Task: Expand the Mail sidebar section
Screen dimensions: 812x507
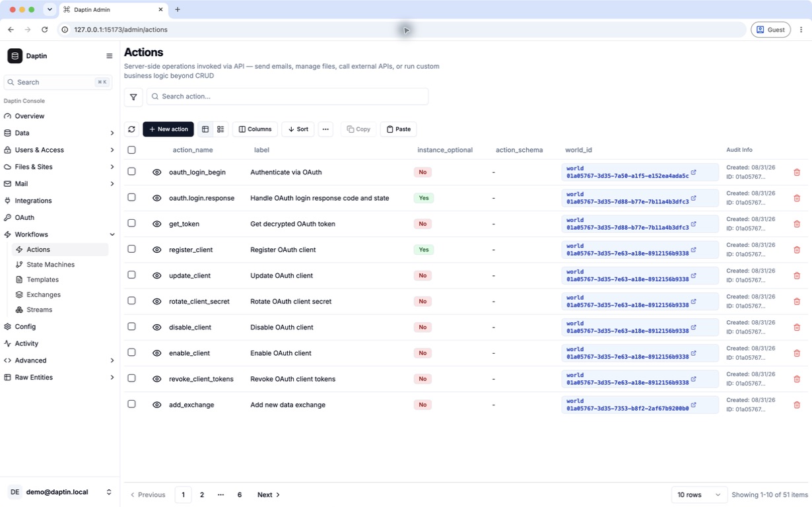Action: [59, 184]
